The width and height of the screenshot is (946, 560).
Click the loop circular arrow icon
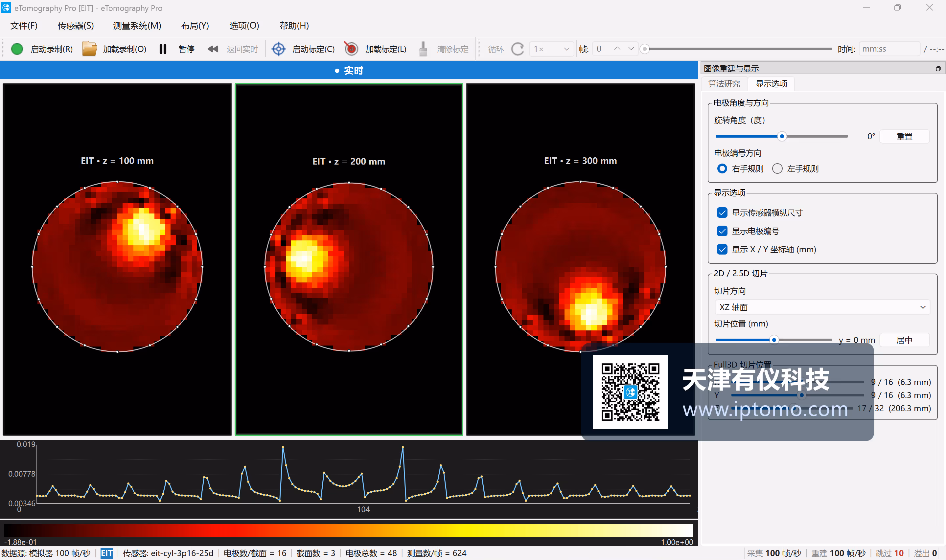click(x=518, y=49)
